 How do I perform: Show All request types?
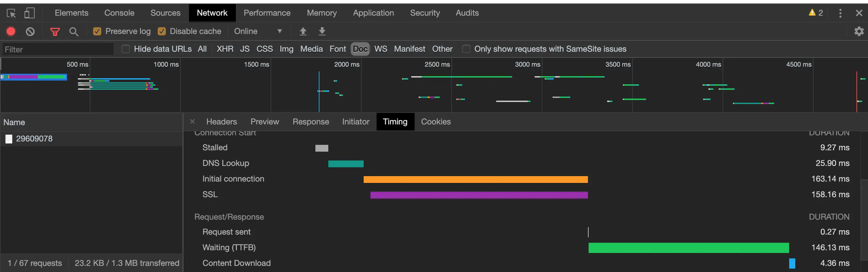click(x=202, y=49)
